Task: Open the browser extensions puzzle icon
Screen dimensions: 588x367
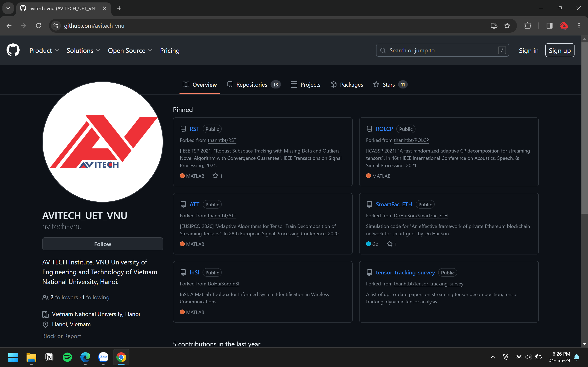Action: [x=528, y=26]
